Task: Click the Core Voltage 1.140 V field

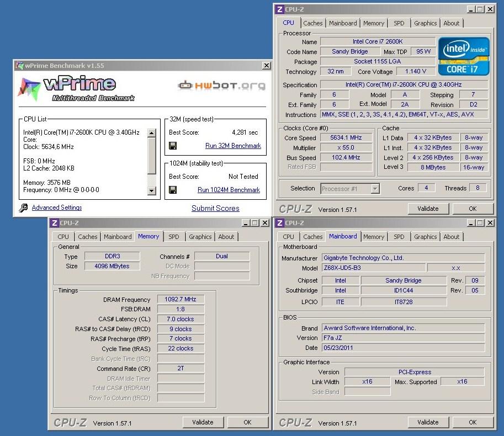Action: point(416,71)
